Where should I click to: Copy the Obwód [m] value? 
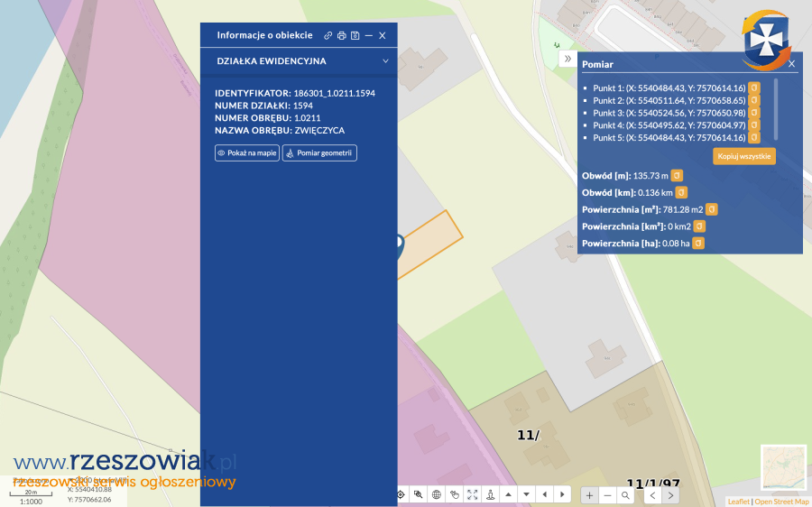pos(677,175)
